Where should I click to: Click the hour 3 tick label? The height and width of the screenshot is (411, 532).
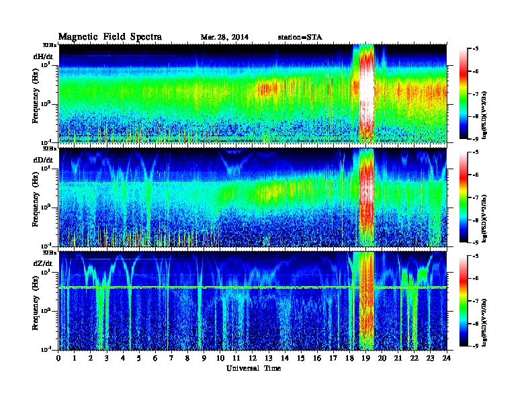coord(107,358)
